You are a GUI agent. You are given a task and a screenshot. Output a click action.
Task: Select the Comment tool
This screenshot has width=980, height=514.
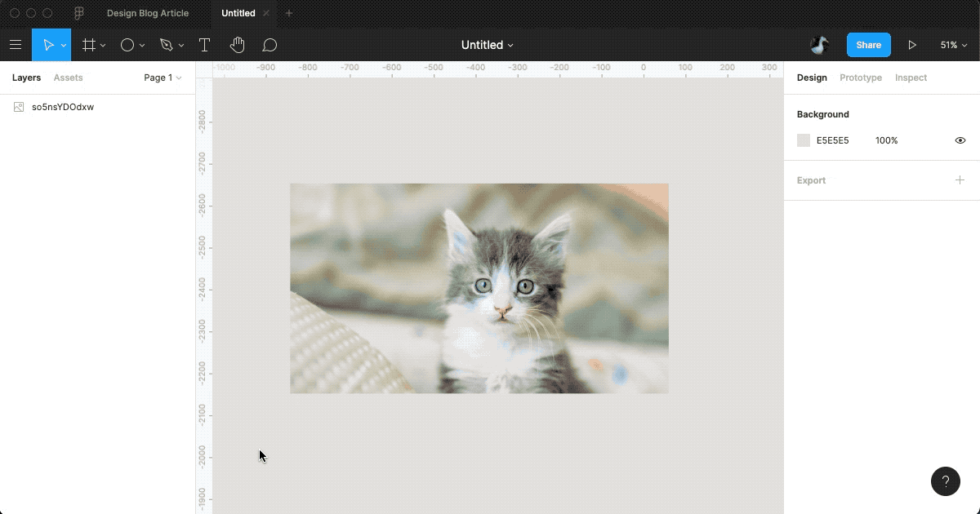(x=269, y=45)
